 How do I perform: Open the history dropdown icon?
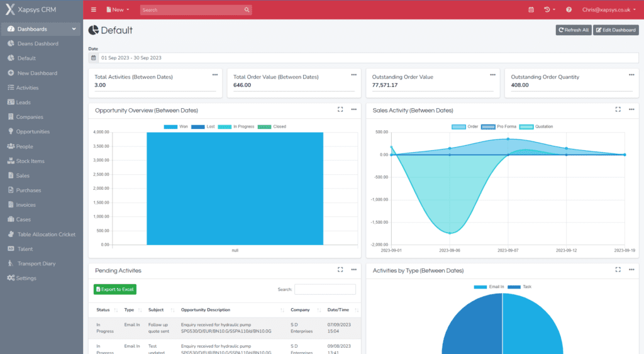[x=549, y=9]
